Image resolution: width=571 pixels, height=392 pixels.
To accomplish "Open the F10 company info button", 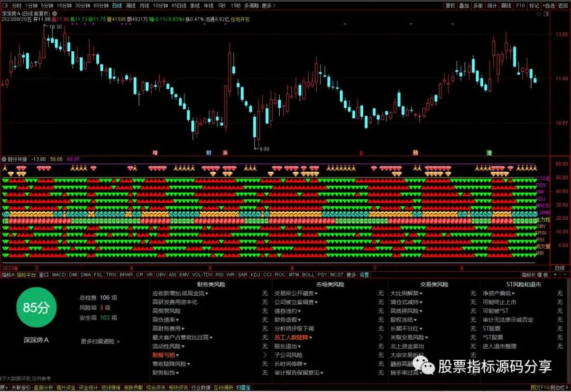I will [520, 6].
